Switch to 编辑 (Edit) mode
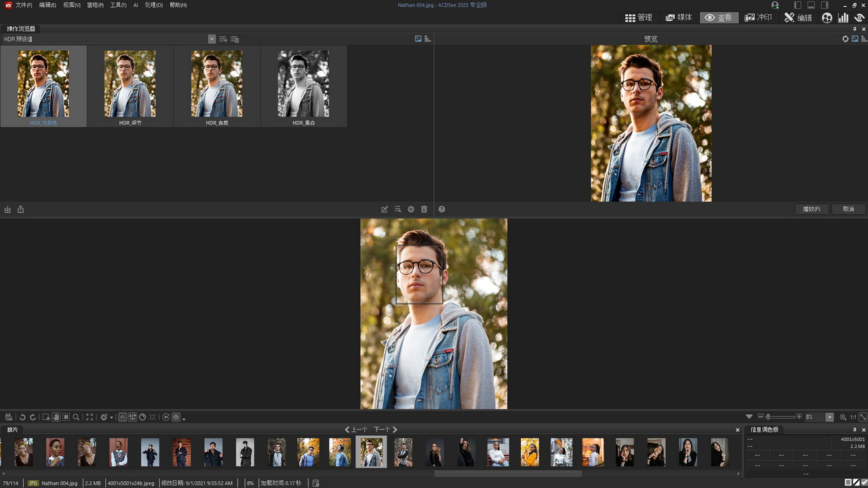This screenshot has height=488, width=868. point(798,18)
